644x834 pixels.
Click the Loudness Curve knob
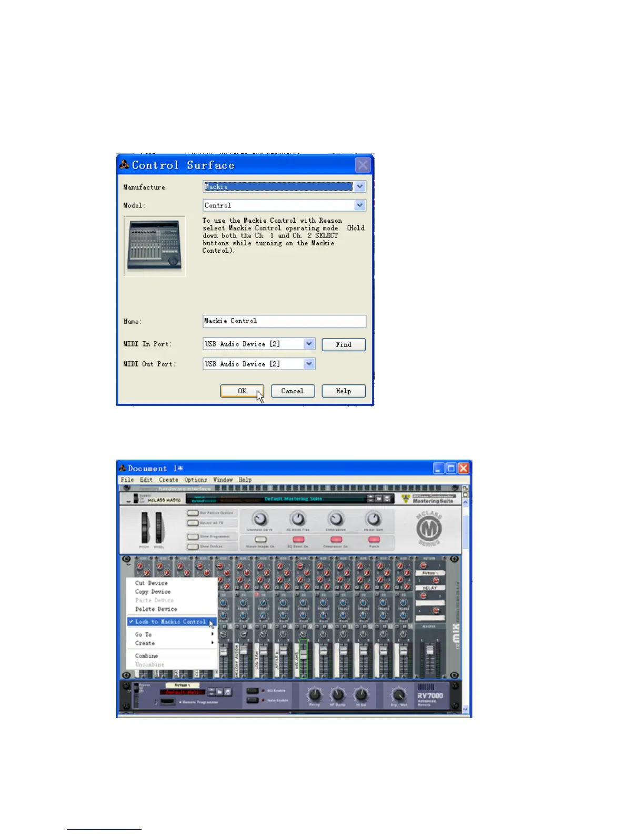260,519
